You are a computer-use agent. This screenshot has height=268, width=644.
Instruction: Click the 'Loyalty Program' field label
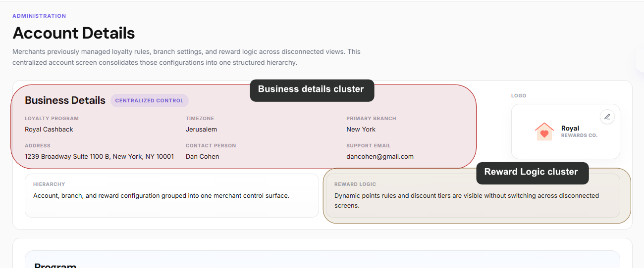tap(52, 118)
